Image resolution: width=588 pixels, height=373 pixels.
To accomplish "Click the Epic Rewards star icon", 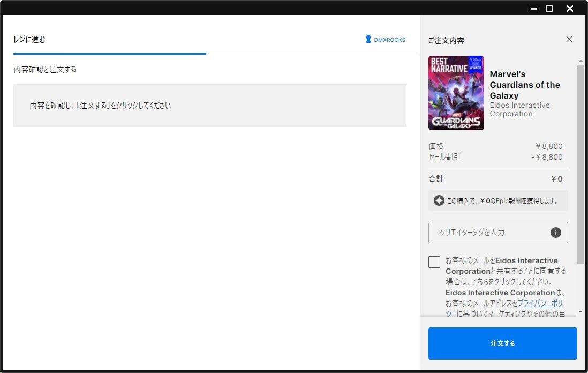I will 439,201.
